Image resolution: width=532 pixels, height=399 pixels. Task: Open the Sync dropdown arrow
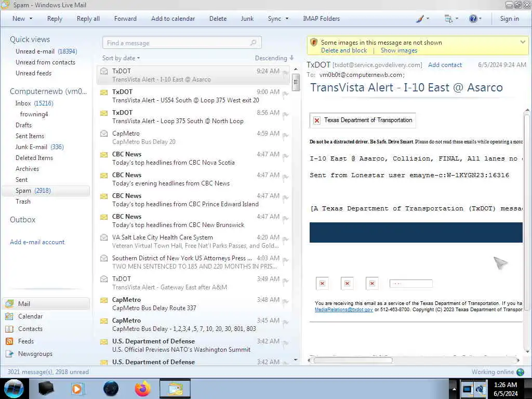[287, 19]
